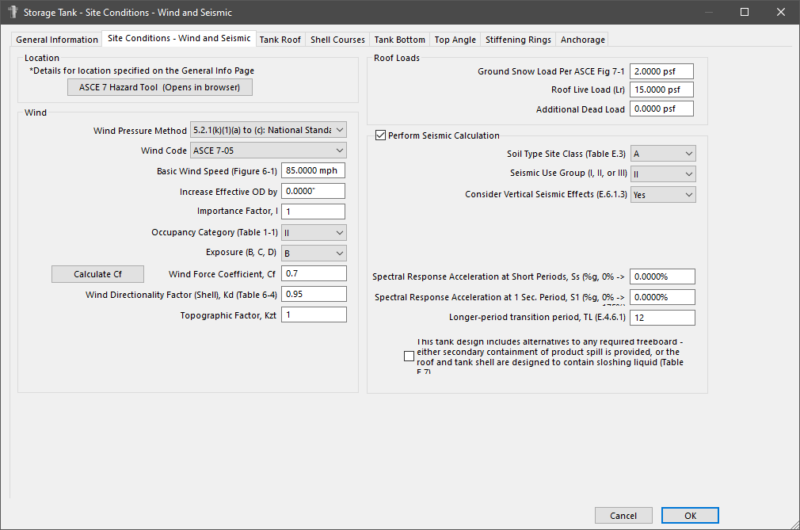Click the Roof Live Load input
The height and width of the screenshot is (530, 800).
[661, 90]
